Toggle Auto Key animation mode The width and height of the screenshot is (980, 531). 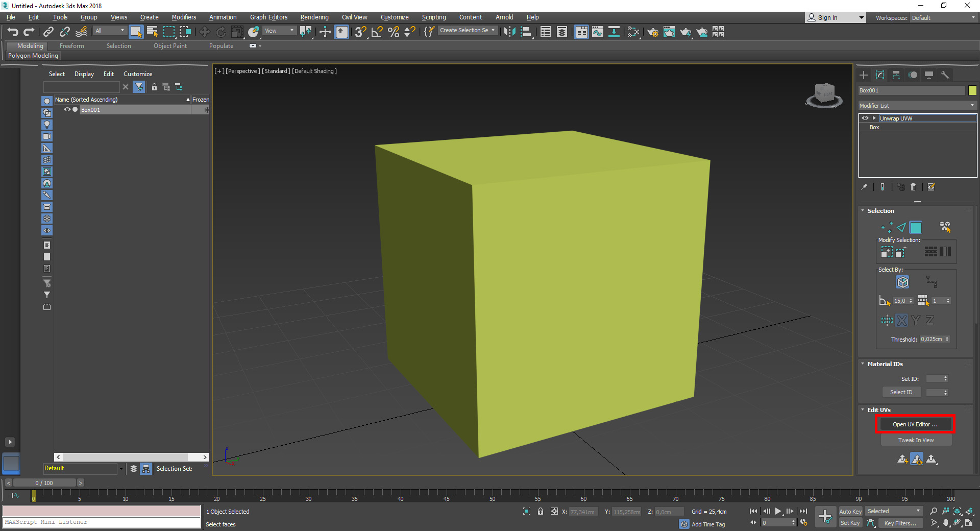click(x=850, y=511)
